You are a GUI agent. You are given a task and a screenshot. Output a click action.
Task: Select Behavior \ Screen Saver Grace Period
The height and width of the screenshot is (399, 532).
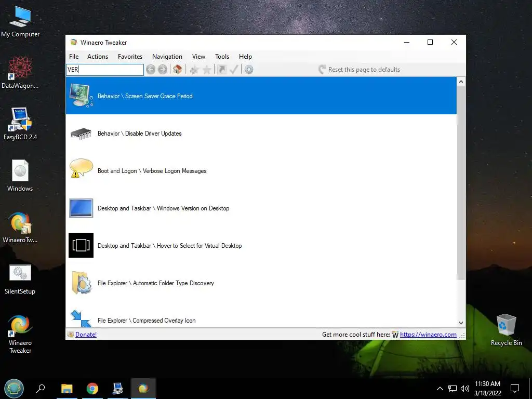pyautogui.click(x=261, y=96)
